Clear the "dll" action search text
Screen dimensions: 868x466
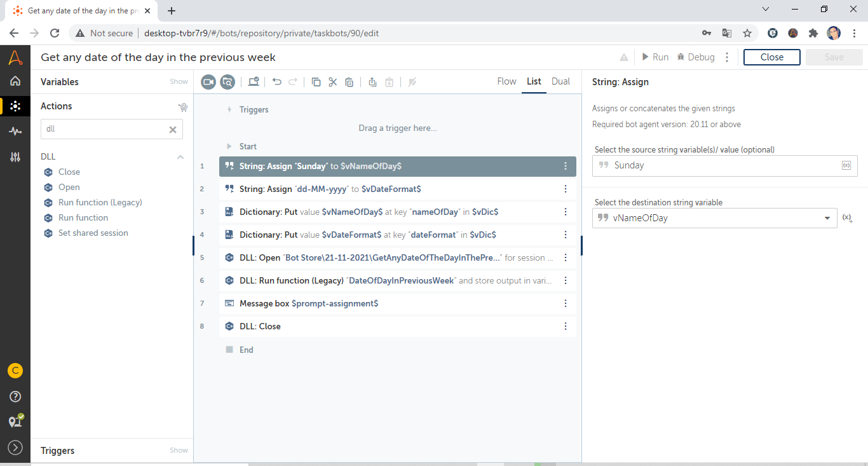[x=172, y=129]
